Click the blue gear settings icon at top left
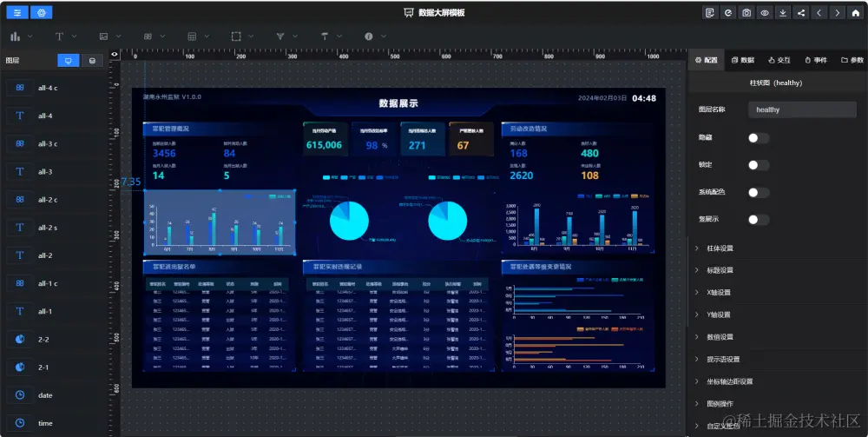The height and width of the screenshot is (437, 868). point(42,12)
